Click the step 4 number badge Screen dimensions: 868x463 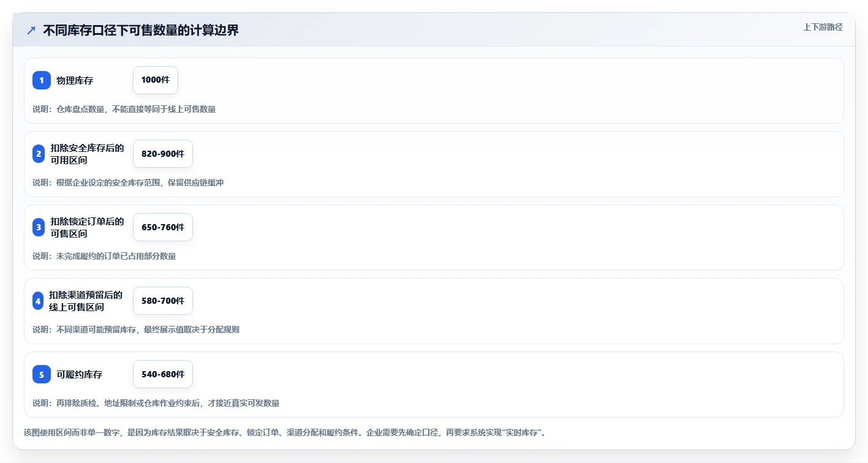(x=38, y=301)
